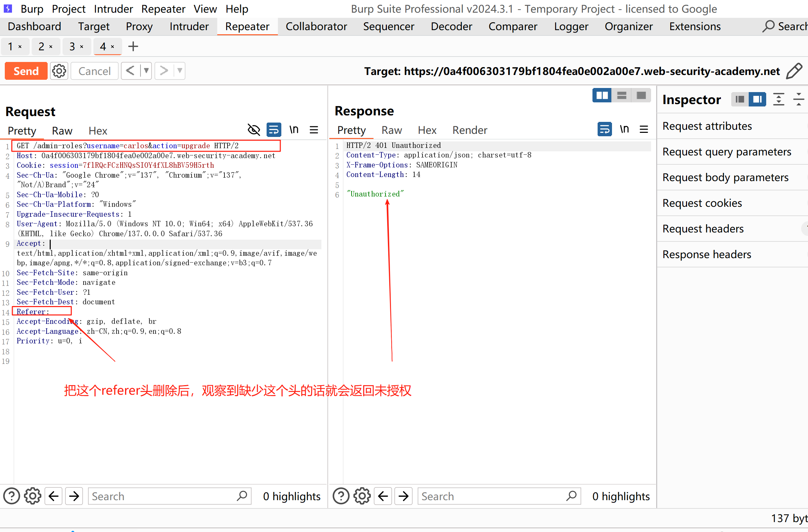The width and height of the screenshot is (808, 532).
Task: Expand the Response headers section
Action: click(x=707, y=254)
